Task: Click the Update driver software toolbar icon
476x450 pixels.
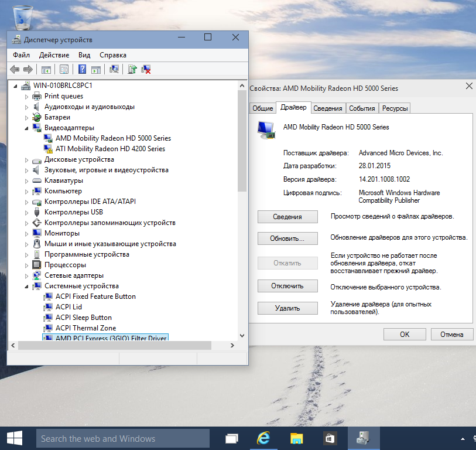Action: point(132,70)
